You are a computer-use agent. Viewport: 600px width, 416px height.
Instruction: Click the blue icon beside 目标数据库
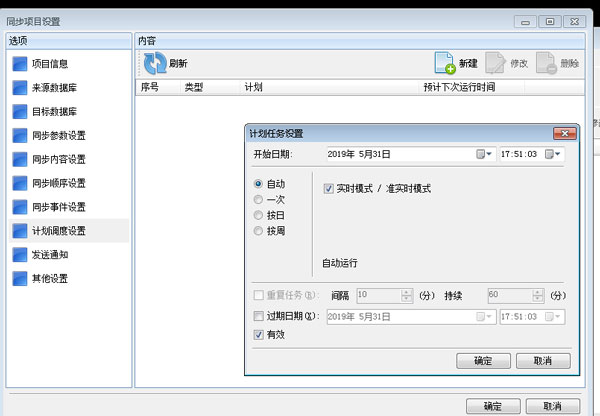(20, 111)
